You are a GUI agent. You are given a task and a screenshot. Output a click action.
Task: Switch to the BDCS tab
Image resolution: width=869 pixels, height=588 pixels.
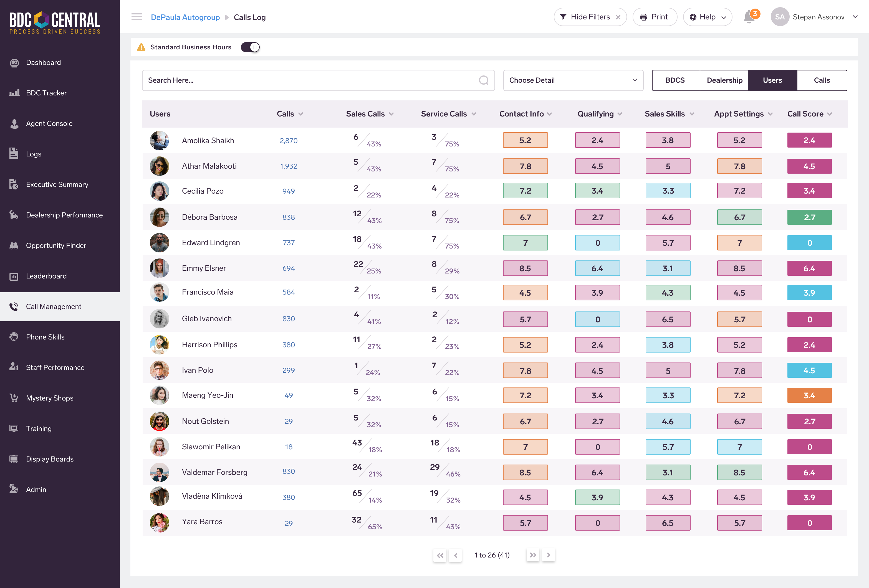[x=675, y=80]
